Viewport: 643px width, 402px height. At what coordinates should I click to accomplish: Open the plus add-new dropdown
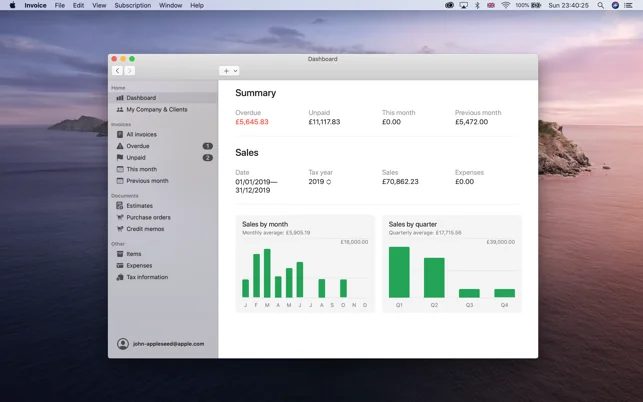coord(229,71)
